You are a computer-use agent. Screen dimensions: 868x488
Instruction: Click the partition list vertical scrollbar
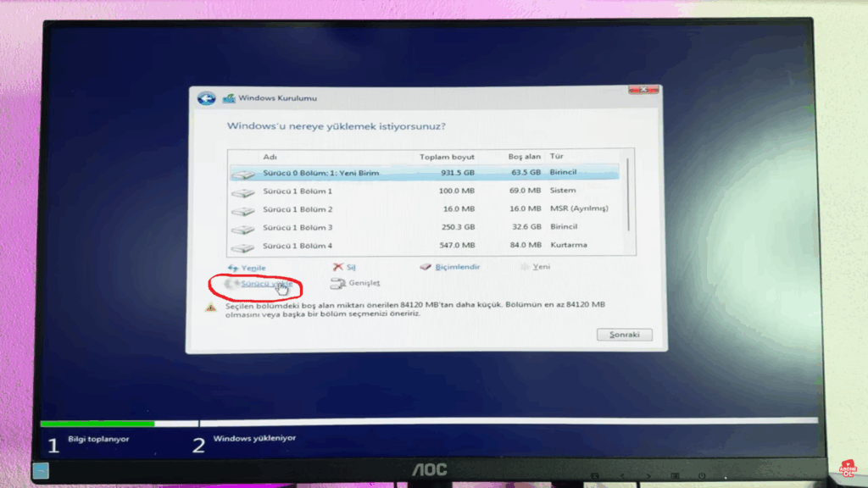pos(627,195)
